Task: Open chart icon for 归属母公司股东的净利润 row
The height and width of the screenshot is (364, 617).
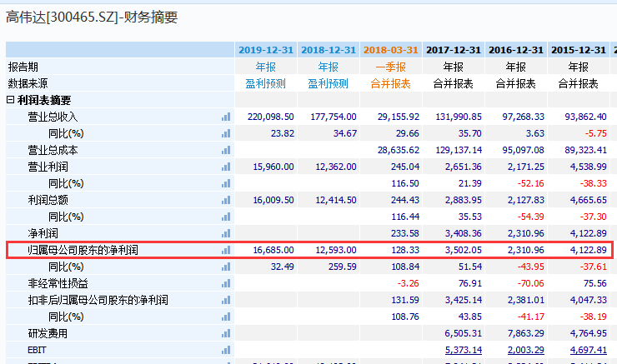Action: pyautogui.click(x=226, y=250)
